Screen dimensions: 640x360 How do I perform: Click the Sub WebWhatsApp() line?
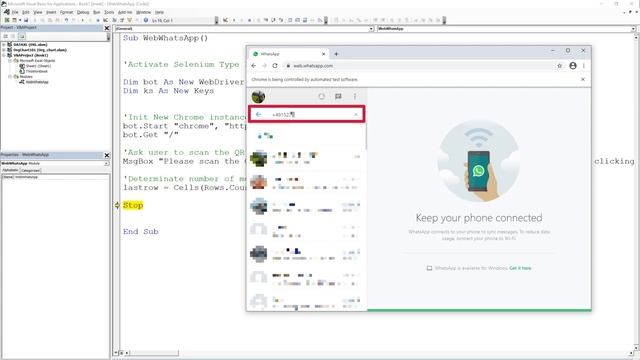[x=165, y=38]
